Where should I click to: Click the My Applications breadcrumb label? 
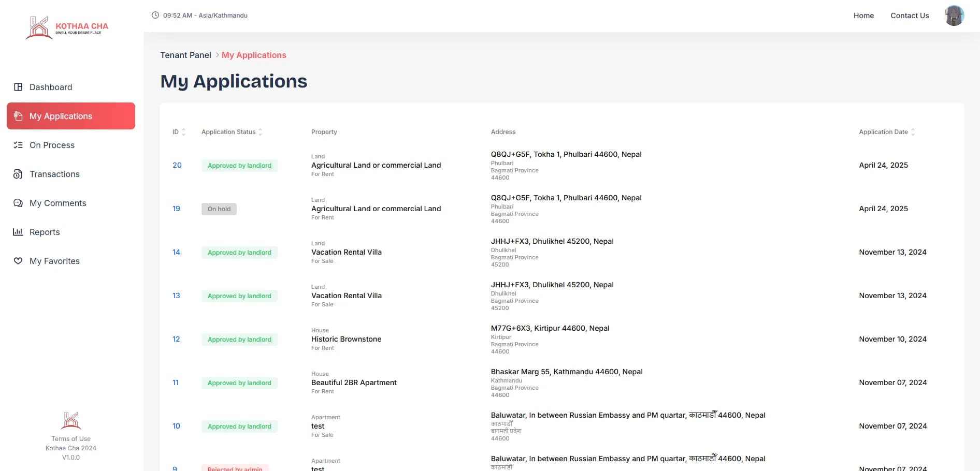tap(254, 55)
